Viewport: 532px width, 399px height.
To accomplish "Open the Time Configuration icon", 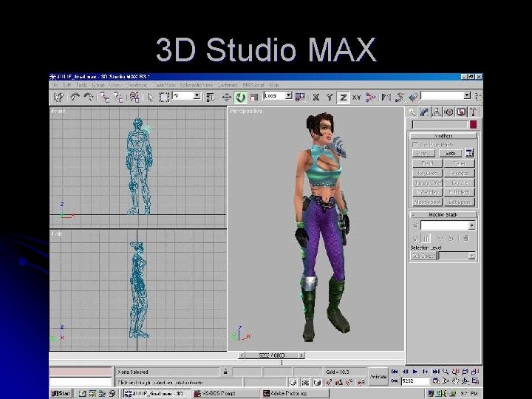I will (436, 381).
